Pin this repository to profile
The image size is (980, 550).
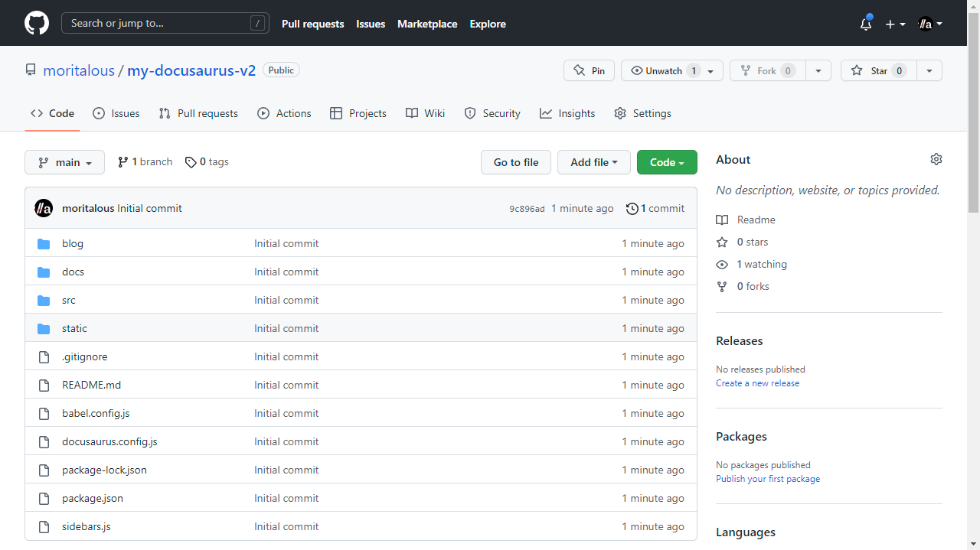coord(589,70)
